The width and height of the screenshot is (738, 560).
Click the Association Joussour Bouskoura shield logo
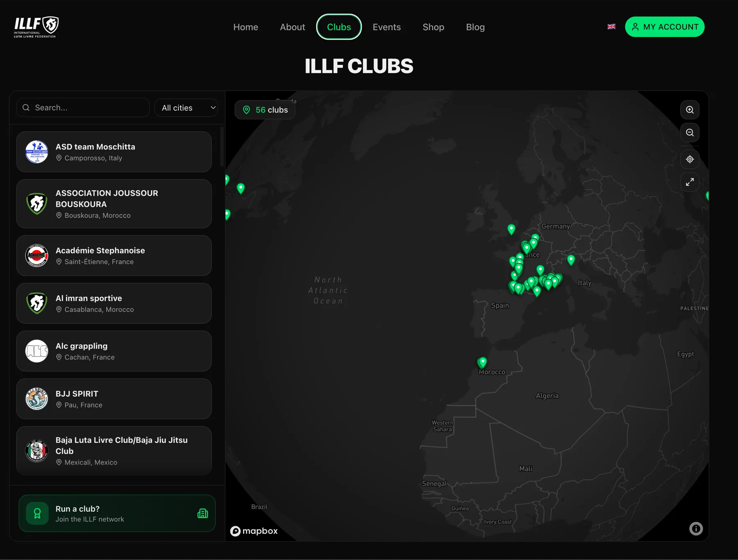[x=37, y=204]
